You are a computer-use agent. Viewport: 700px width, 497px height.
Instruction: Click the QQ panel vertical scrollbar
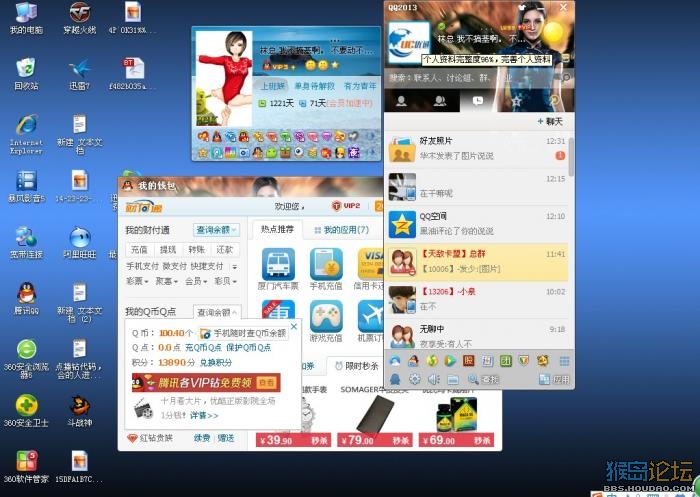pos(571,157)
